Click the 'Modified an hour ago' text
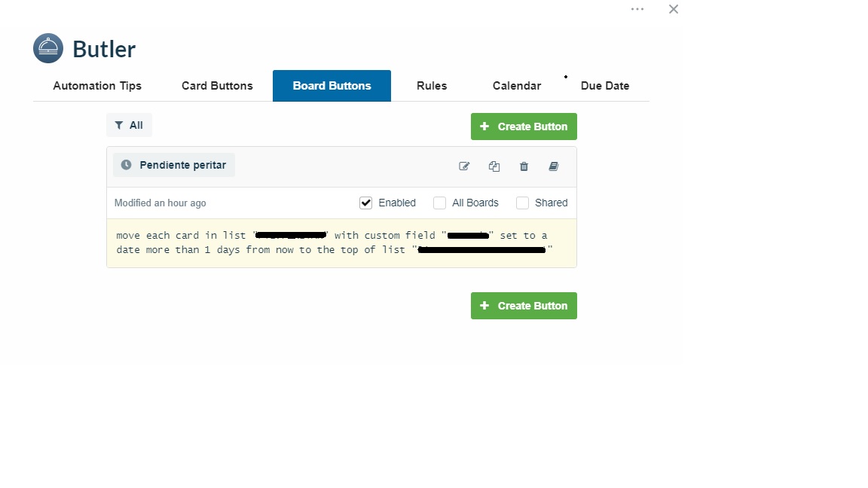868x488 pixels. pyautogui.click(x=160, y=203)
